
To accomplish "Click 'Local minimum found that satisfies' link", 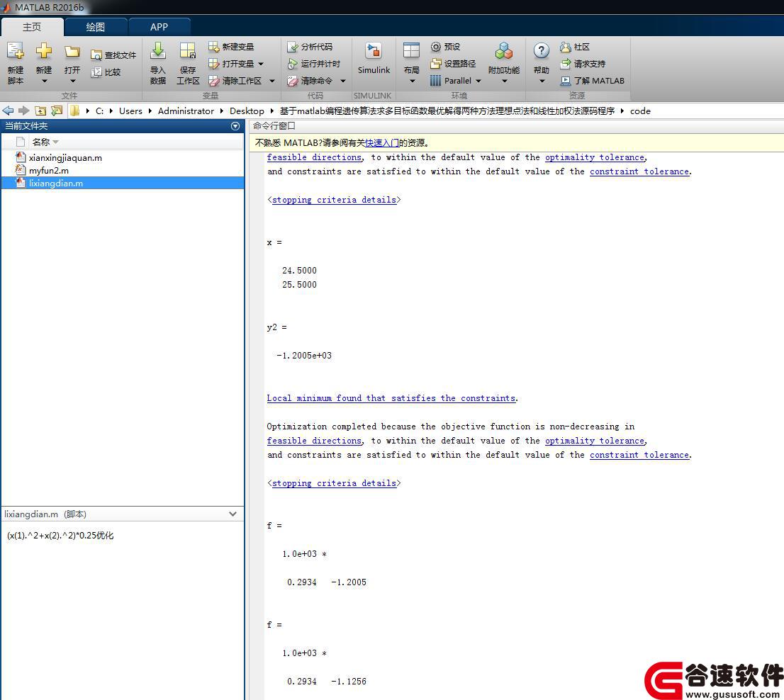I will point(391,398).
